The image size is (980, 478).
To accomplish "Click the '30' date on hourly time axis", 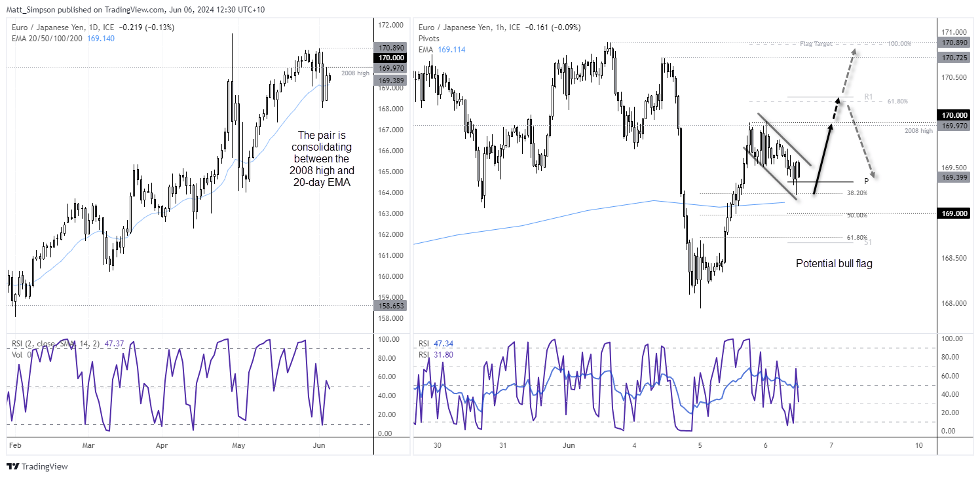I will click(438, 445).
